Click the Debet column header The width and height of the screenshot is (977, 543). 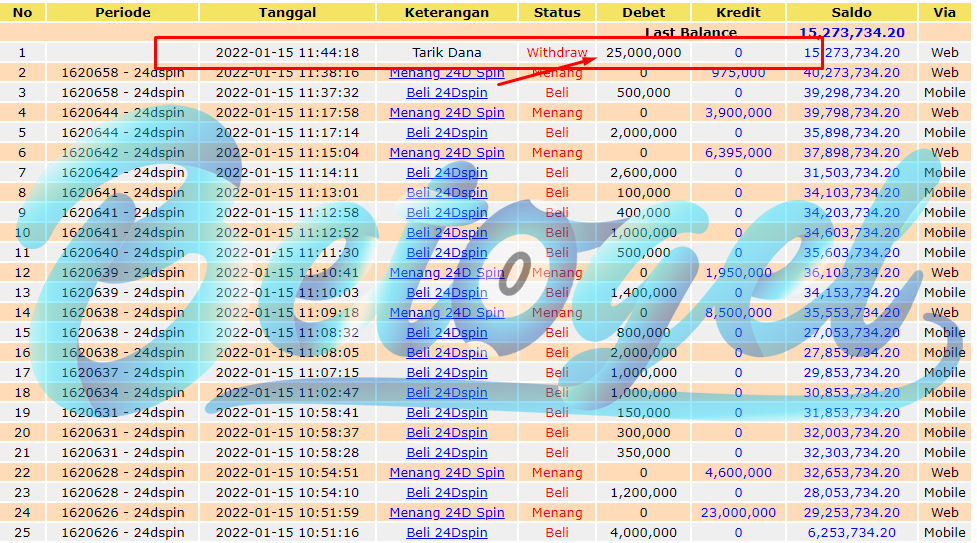(x=643, y=12)
